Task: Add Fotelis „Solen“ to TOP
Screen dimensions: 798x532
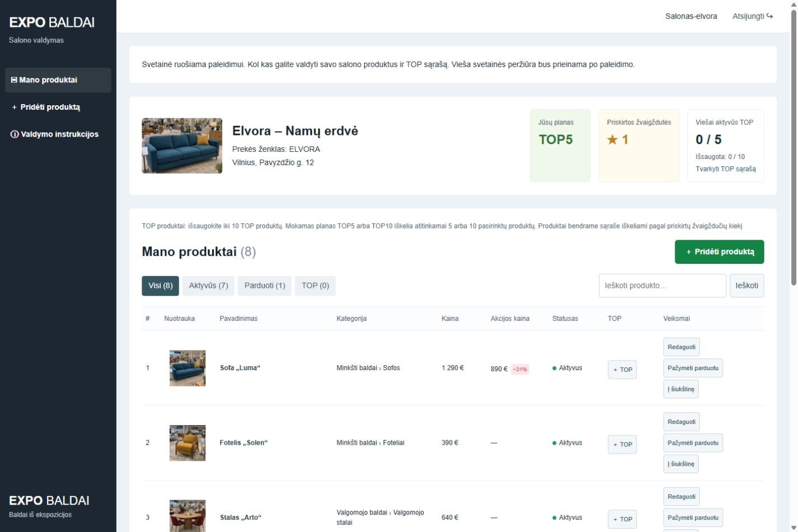Action: click(x=622, y=445)
